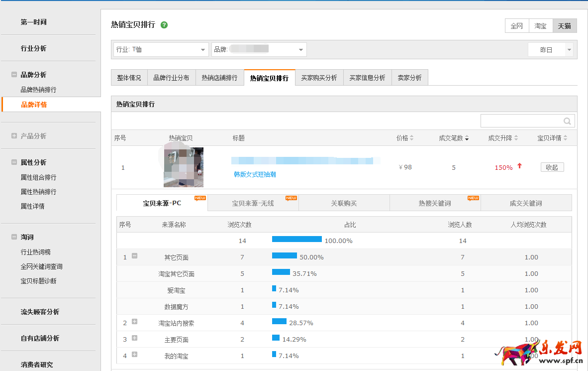
Task: Expand 产品分析 in the sidebar
Action: (14, 136)
